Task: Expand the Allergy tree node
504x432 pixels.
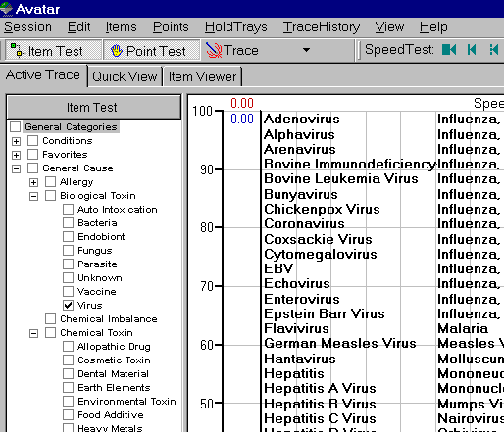Action: pyautogui.click(x=33, y=182)
